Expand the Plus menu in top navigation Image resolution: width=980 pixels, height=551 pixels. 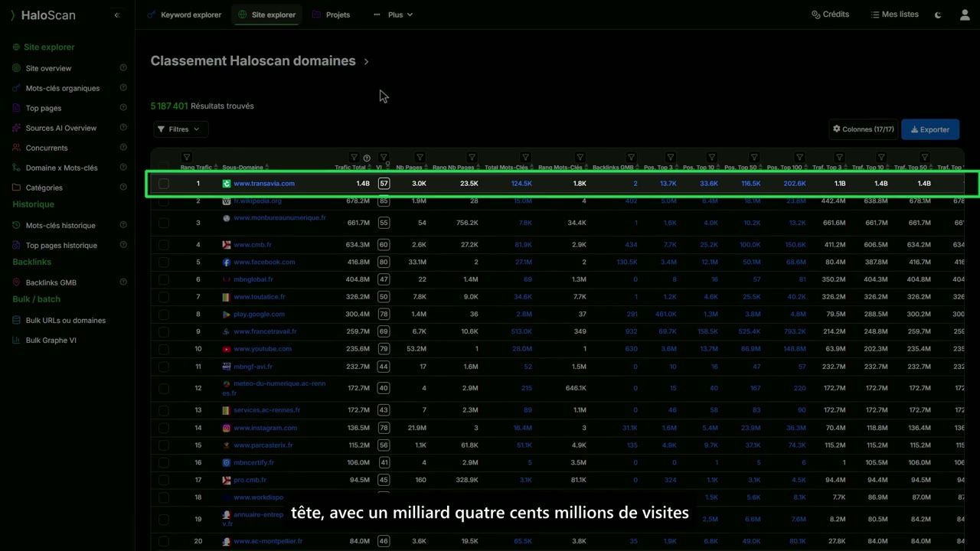pos(393,15)
